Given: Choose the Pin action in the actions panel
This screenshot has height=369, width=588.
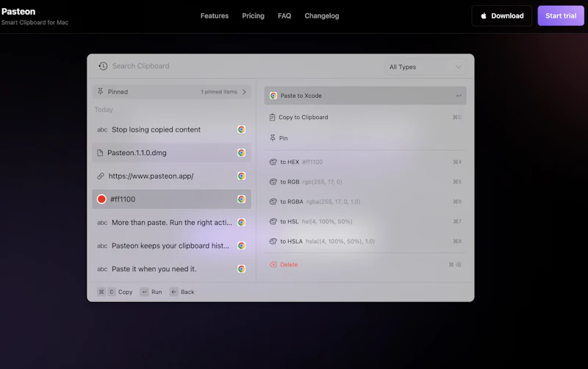Looking at the screenshot, I should point(365,138).
